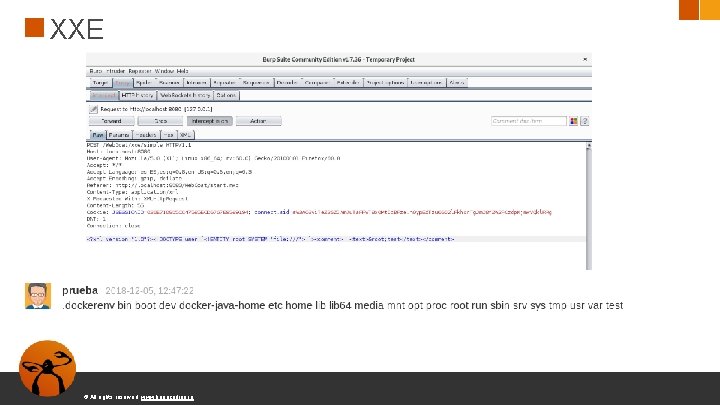
Task: Switch to the Spider tab
Action: (x=143, y=83)
